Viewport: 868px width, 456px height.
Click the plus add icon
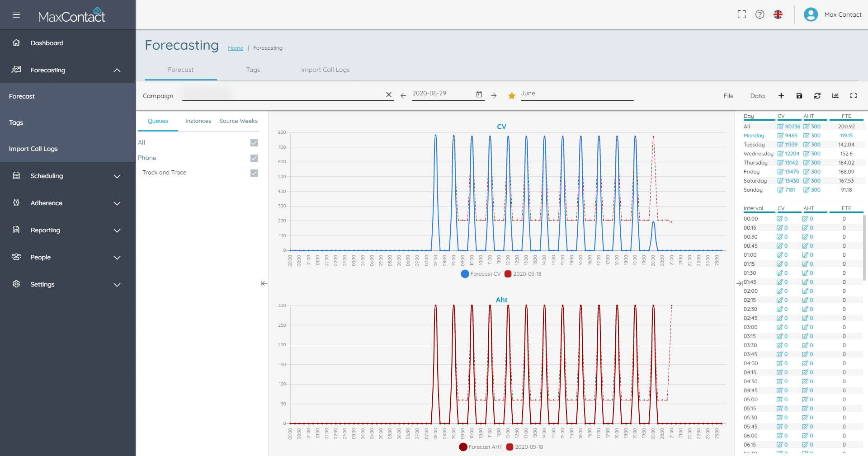point(781,96)
